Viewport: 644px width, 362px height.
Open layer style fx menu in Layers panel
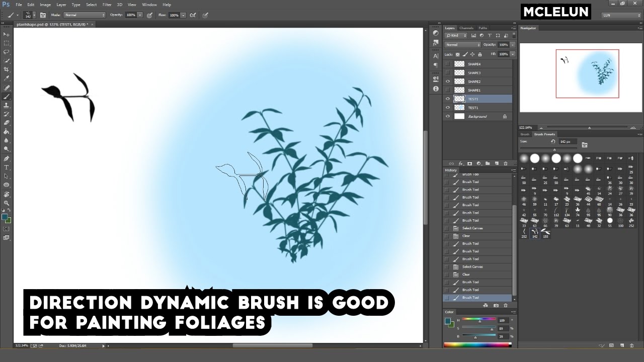tap(460, 163)
